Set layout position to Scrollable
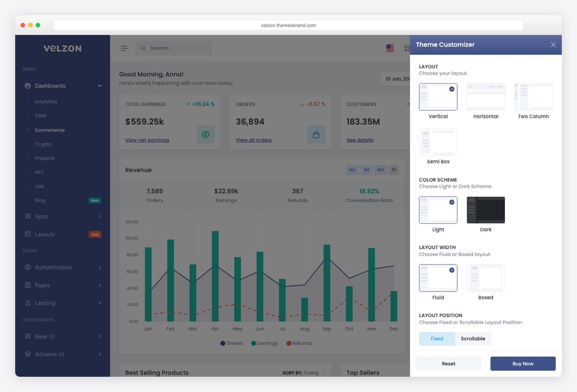Screen dimensions: 577x392 (473, 339)
